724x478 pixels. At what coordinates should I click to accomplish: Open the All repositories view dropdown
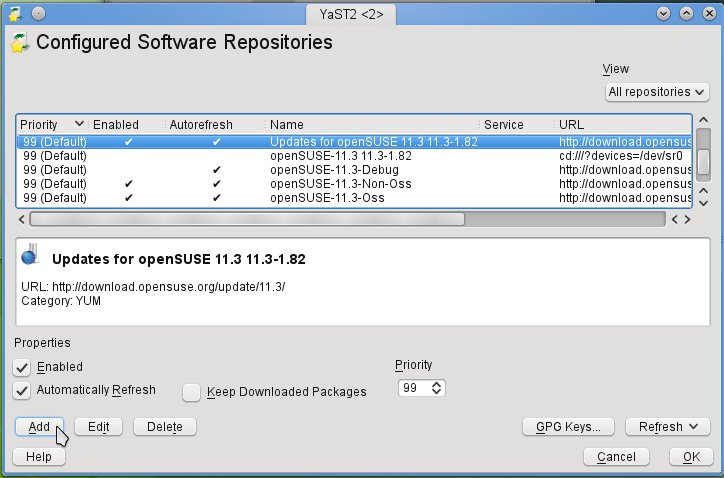pyautogui.click(x=657, y=92)
